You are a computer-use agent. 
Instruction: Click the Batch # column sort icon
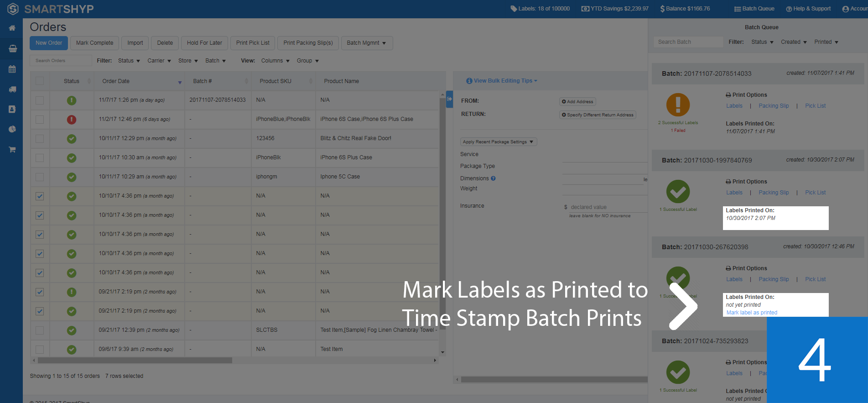pos(246,81)
